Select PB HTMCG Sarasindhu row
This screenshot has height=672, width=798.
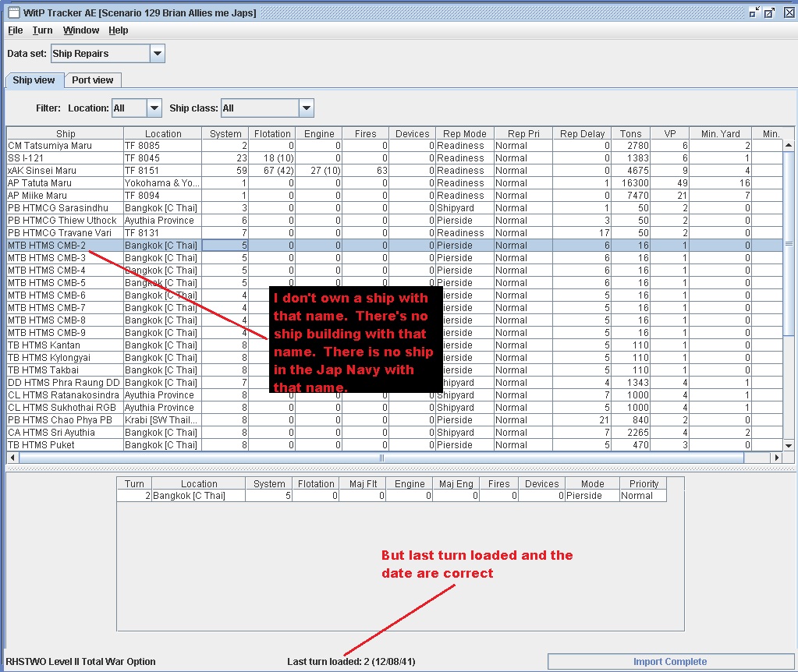point(395,207)
